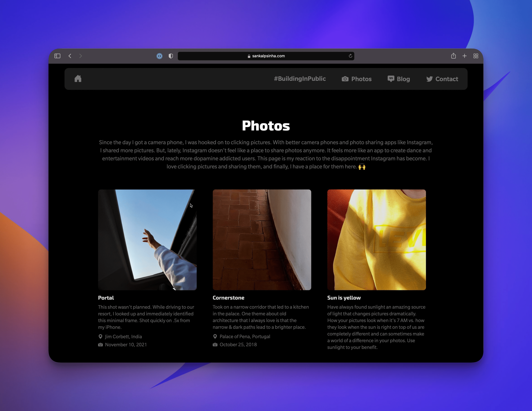Go to the home icon in site navbar
The width and height of the screenshot is (532, 411).
point(78,79)
